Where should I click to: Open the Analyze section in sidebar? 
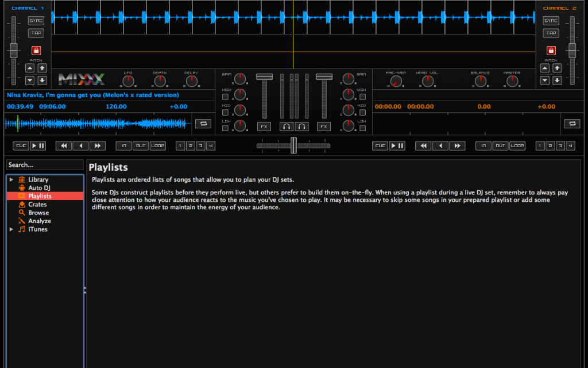pyautogui.click(x=40, y=221)
